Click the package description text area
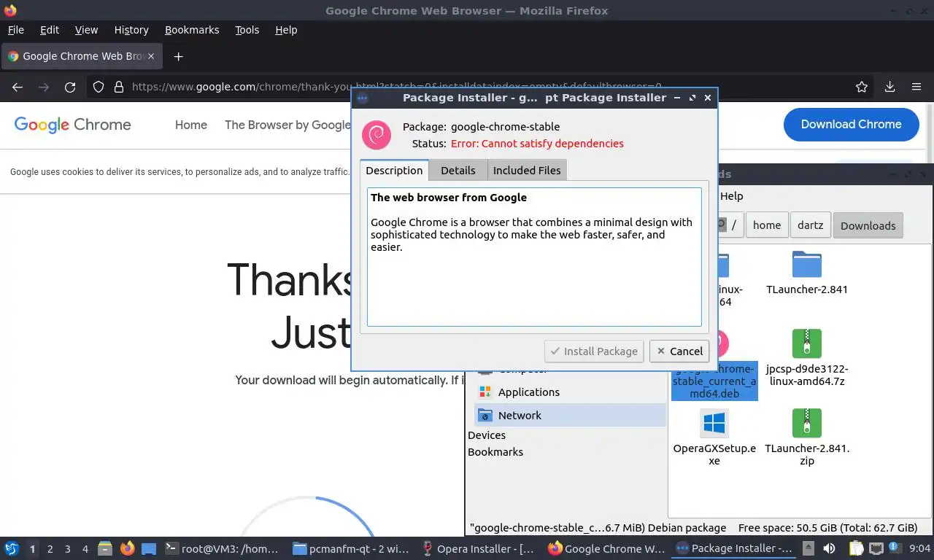934x560 pixels. (x=534, y=257)
